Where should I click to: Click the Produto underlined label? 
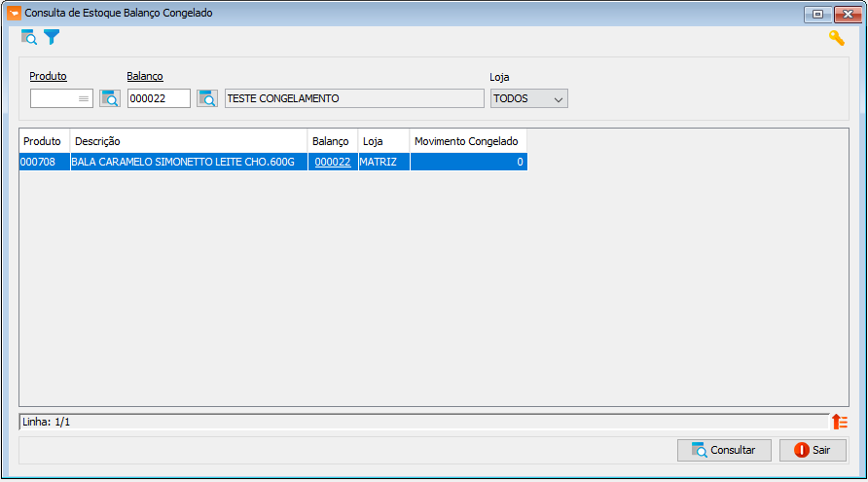click(x=48, y=77)
